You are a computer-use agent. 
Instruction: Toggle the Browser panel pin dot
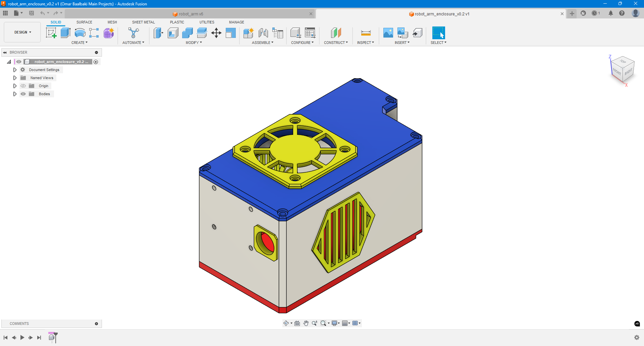point(96,52)
